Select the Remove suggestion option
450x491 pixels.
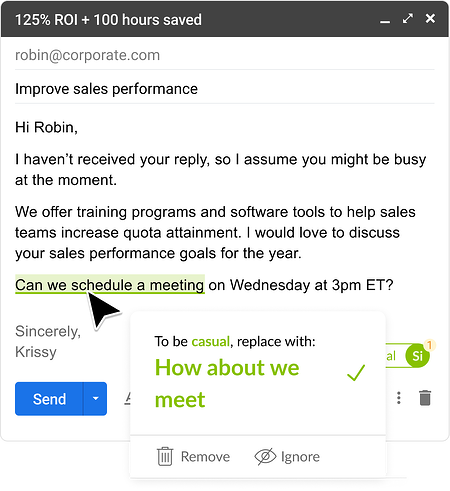point(193,456)
